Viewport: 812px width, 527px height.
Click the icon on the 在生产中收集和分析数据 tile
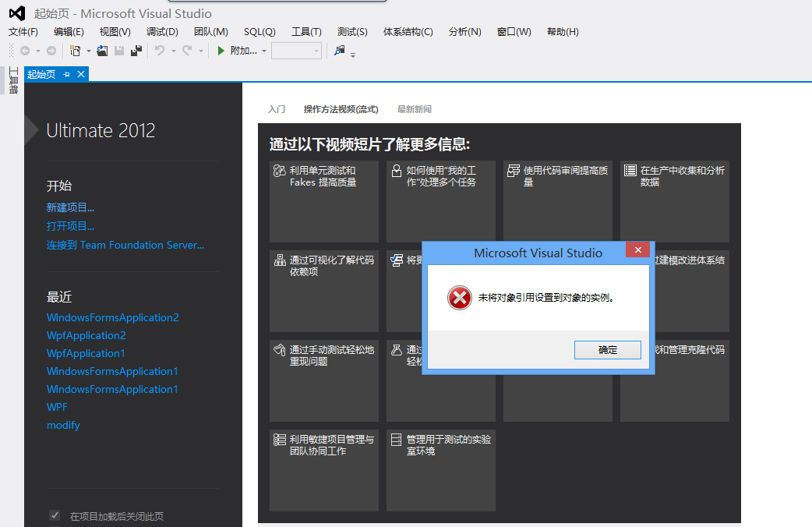[x=630, y=171]
